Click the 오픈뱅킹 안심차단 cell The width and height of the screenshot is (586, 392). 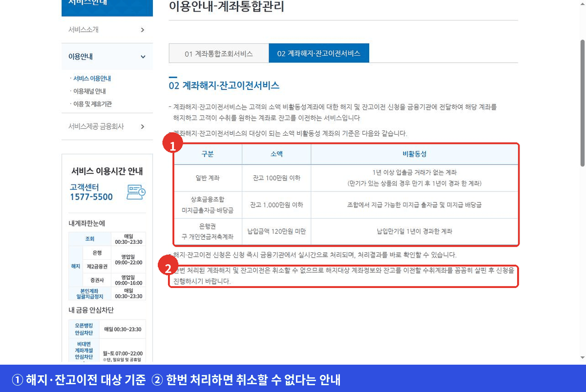[x=84, y=330]
